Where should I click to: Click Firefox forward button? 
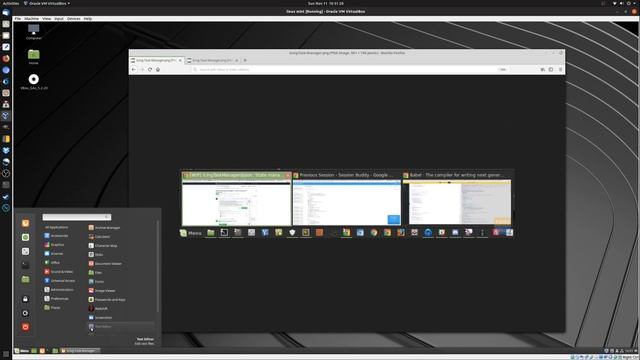pos(142,69)
